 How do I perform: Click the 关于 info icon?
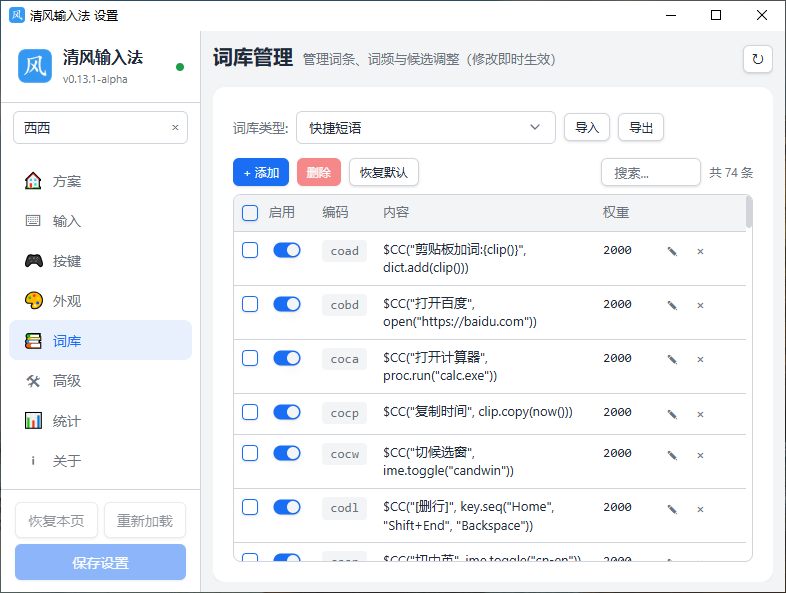34,461
